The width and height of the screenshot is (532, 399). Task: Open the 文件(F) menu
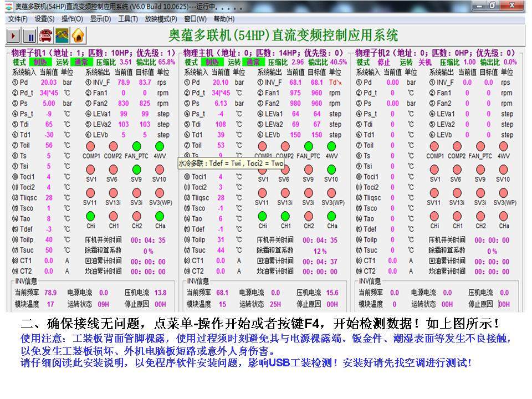pos(18,19)
